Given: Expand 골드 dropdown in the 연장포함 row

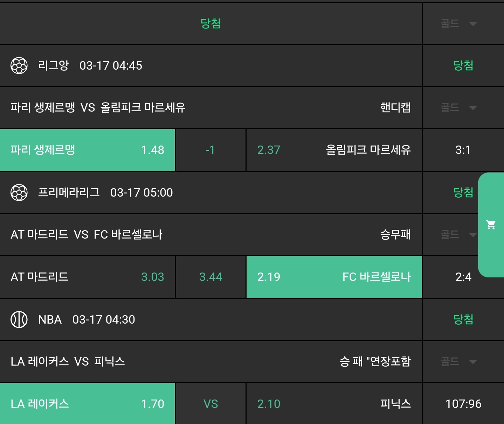Looking at the screenshot, I should (x=458, y=361).
